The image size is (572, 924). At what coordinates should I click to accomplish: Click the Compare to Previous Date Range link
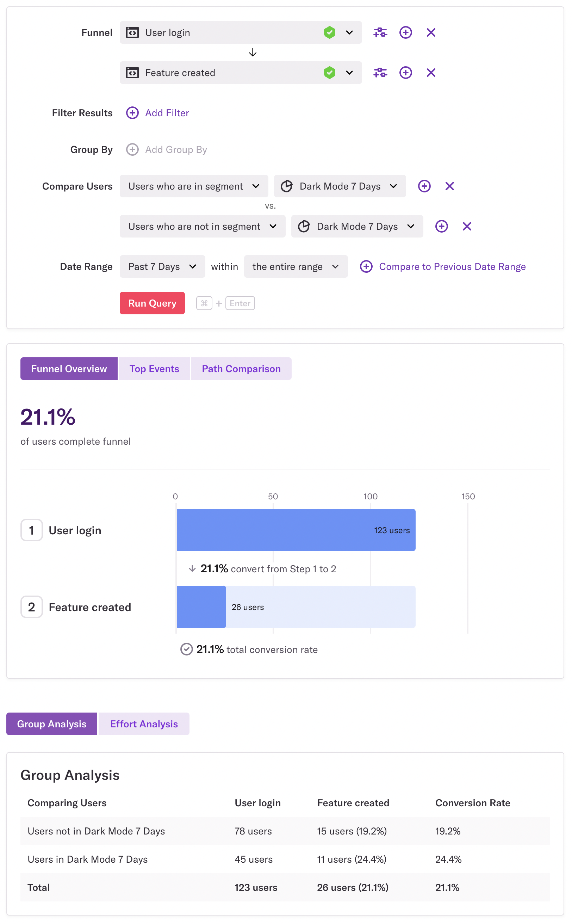click(452, 266)
